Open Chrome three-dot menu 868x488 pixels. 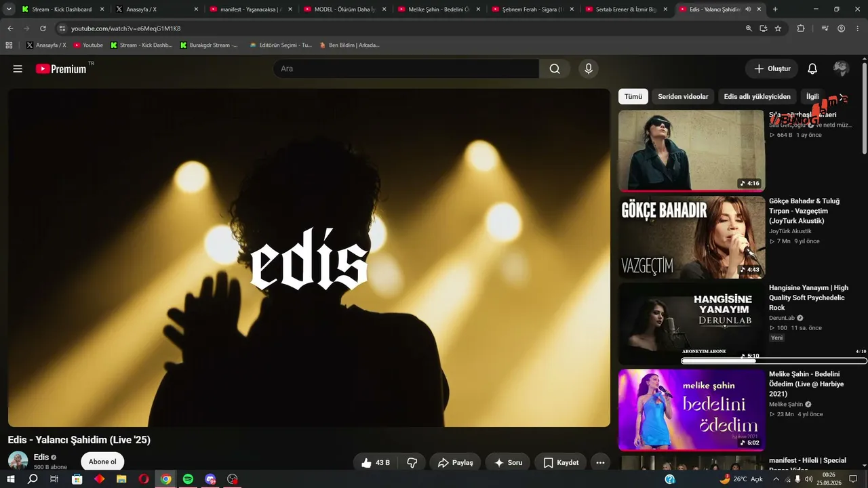(857, 28)
